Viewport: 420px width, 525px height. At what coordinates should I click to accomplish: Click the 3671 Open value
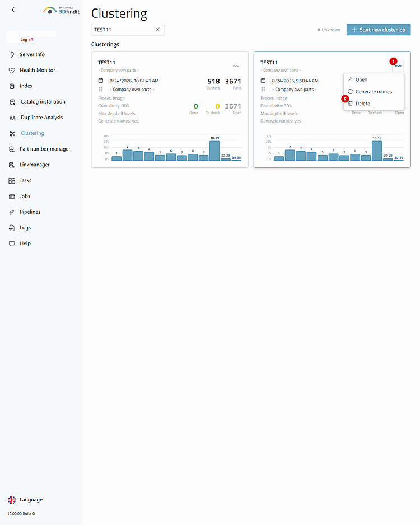point(233,106)
